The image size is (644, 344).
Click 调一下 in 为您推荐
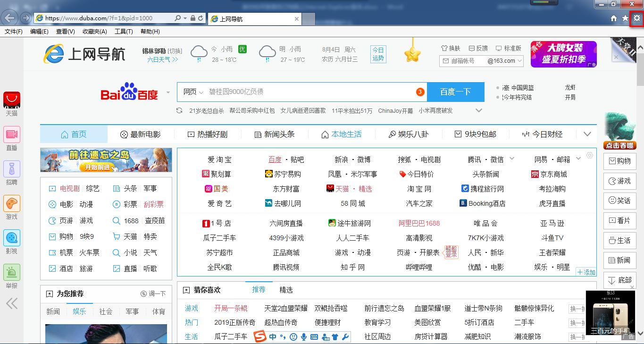click(153, 294)
